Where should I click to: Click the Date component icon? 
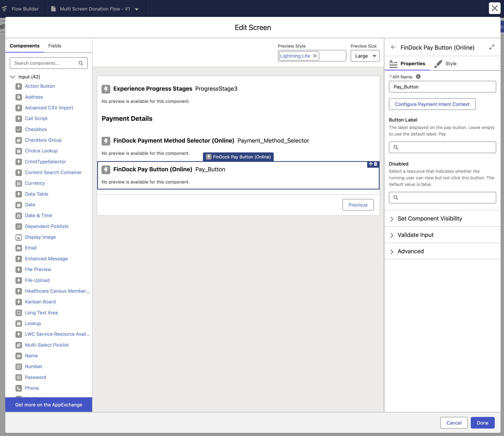(19, 205)
